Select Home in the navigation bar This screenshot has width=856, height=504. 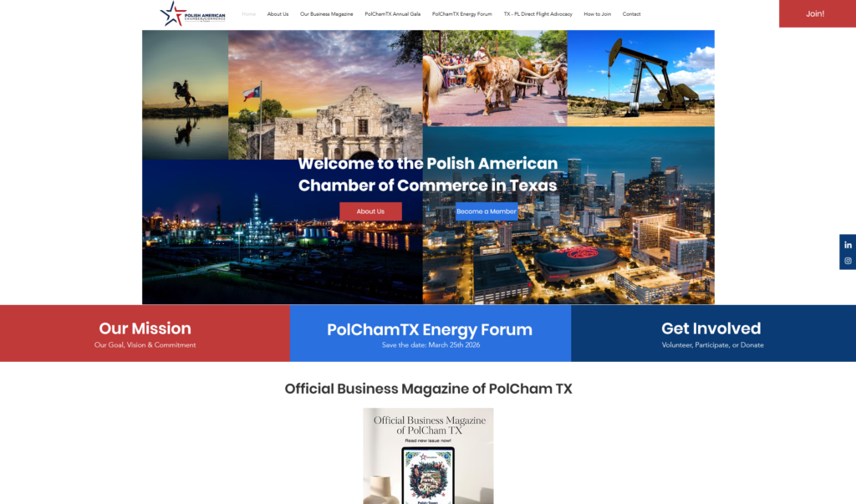coord(247,13)
